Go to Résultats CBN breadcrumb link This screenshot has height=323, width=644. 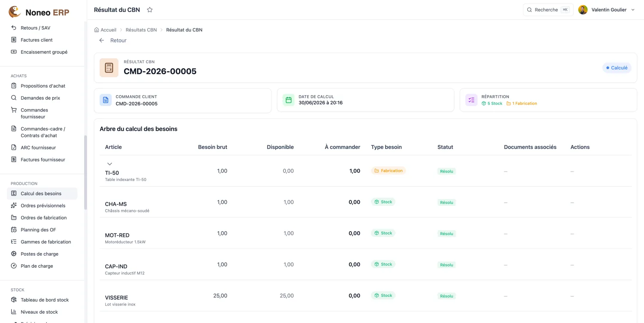[x=141, y=30]
